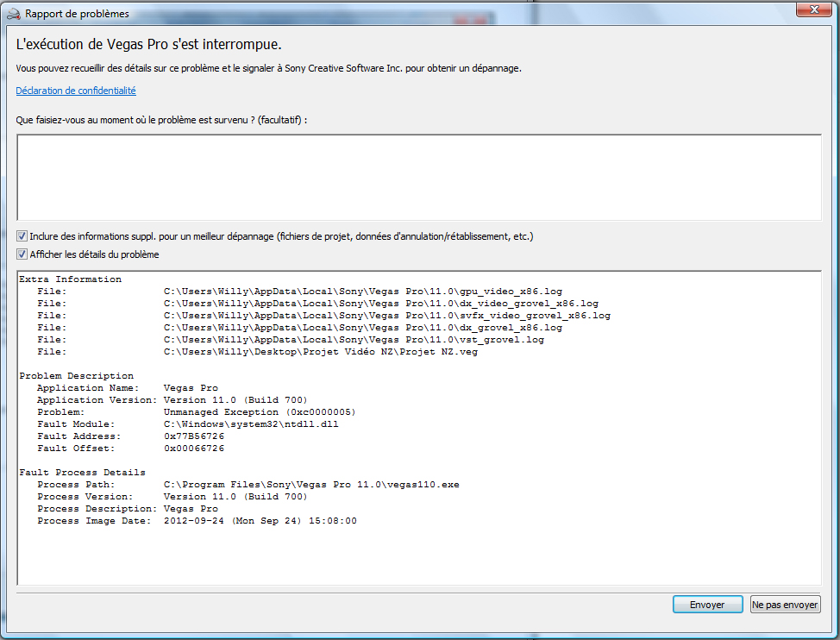
Task: Click the Rapport de problèmes title icon
Action: pyautogui.click(x=14, y=14)
